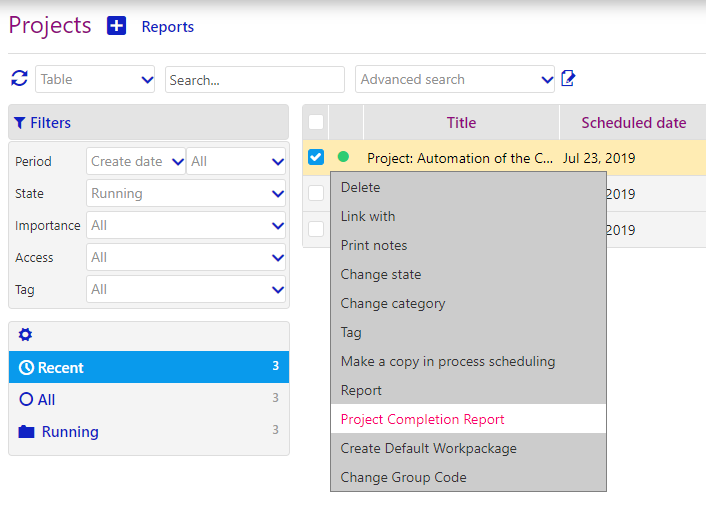Select the All folder in sidebar

pos(149,399)
